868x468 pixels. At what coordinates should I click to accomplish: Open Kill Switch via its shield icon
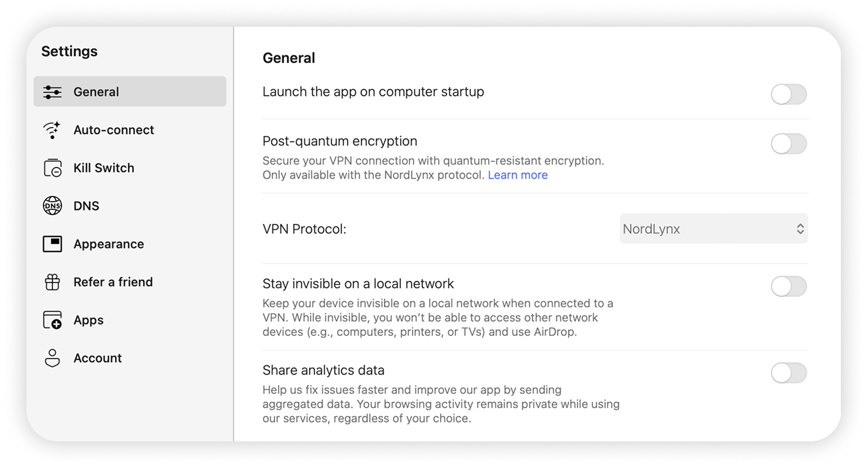pyautogui.click(x=53, y=167)
